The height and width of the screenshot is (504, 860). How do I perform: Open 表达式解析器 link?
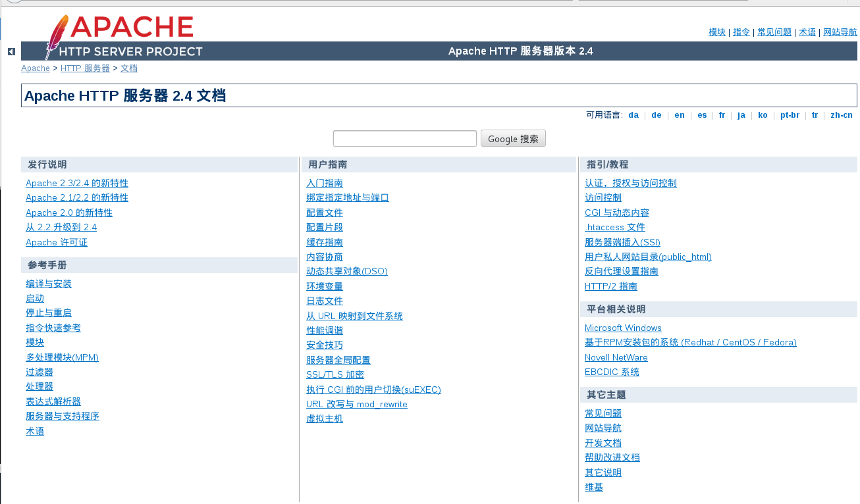click(53, 401)
